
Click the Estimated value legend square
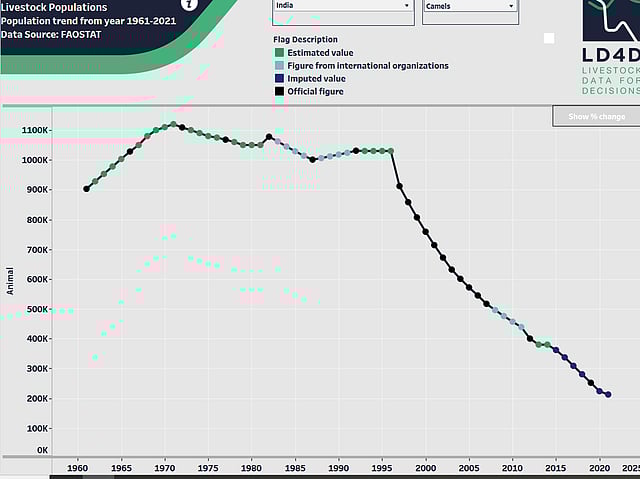279,53
